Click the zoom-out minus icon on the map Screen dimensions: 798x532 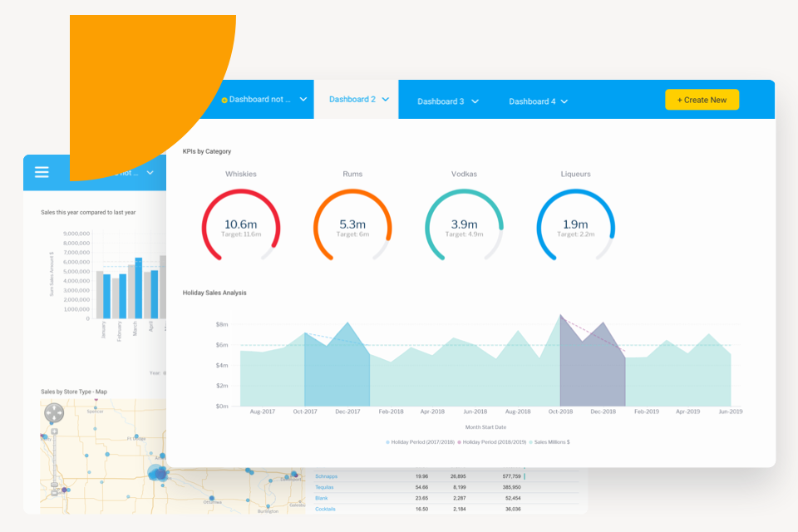pyautogui.click(x=54, y=492)
